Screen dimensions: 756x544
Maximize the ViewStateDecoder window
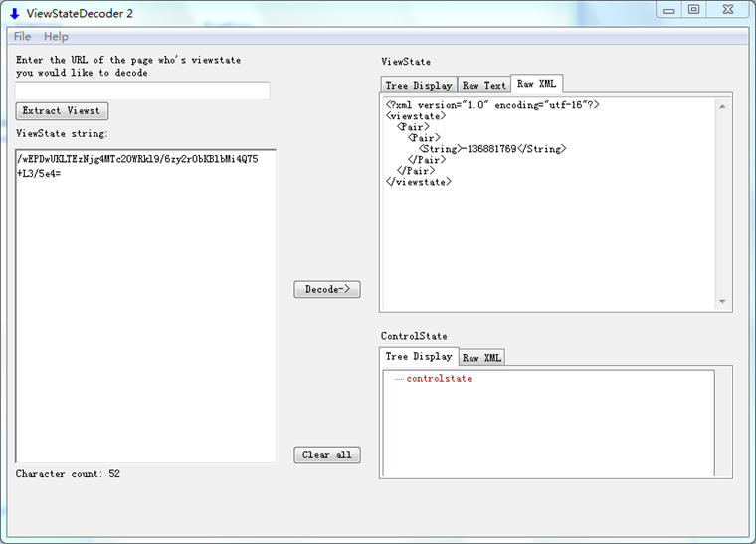pos(693,10)
